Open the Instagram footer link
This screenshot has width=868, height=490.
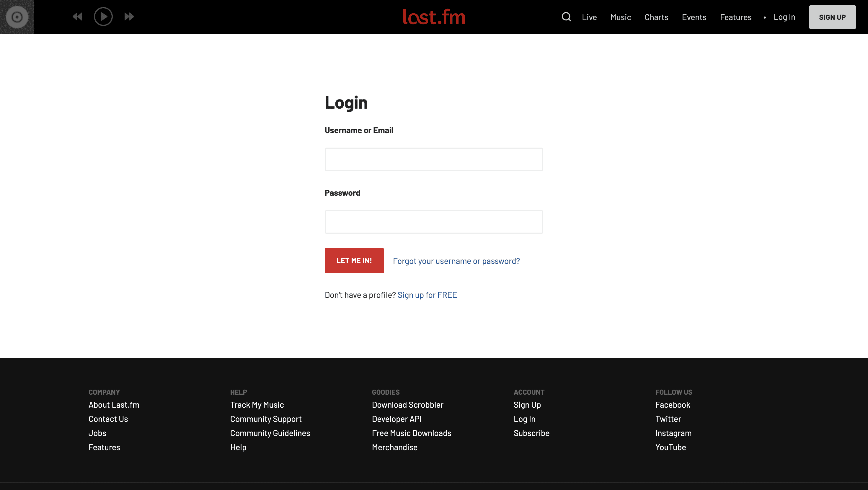coord(673,433)
